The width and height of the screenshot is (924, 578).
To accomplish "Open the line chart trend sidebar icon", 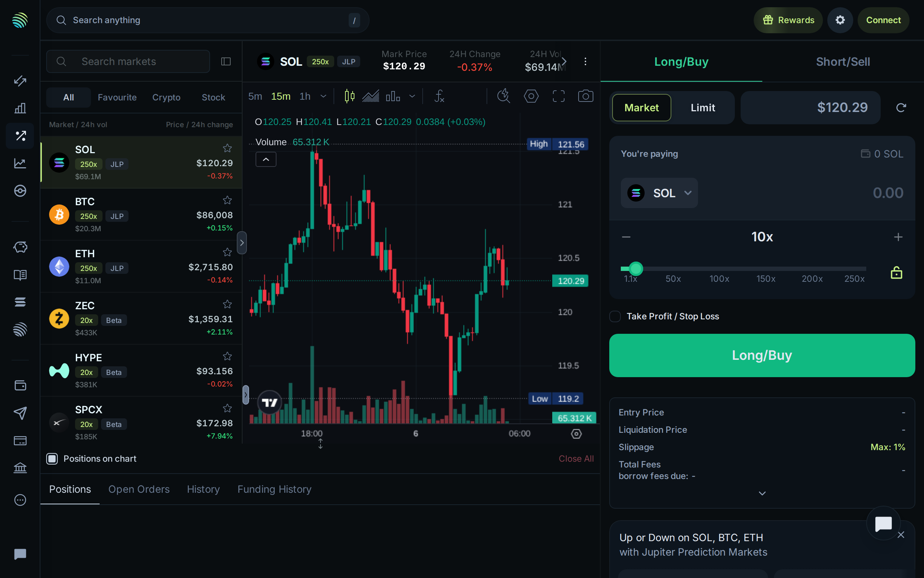I will [20, 163].
